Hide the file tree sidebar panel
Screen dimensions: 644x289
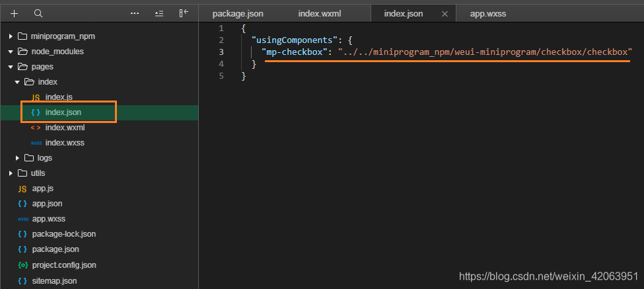pos(184,13)
